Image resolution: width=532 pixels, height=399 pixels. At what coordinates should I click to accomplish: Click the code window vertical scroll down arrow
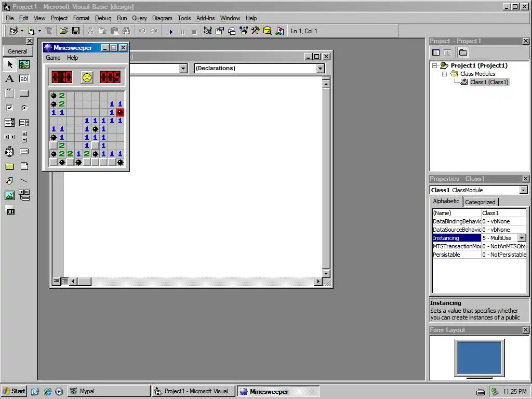pyautogui.click(x=326, y=273)
